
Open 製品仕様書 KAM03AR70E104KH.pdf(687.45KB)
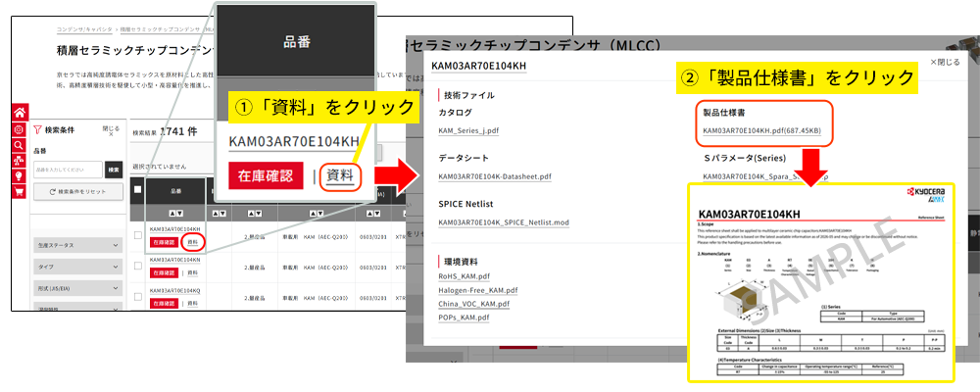763,130
